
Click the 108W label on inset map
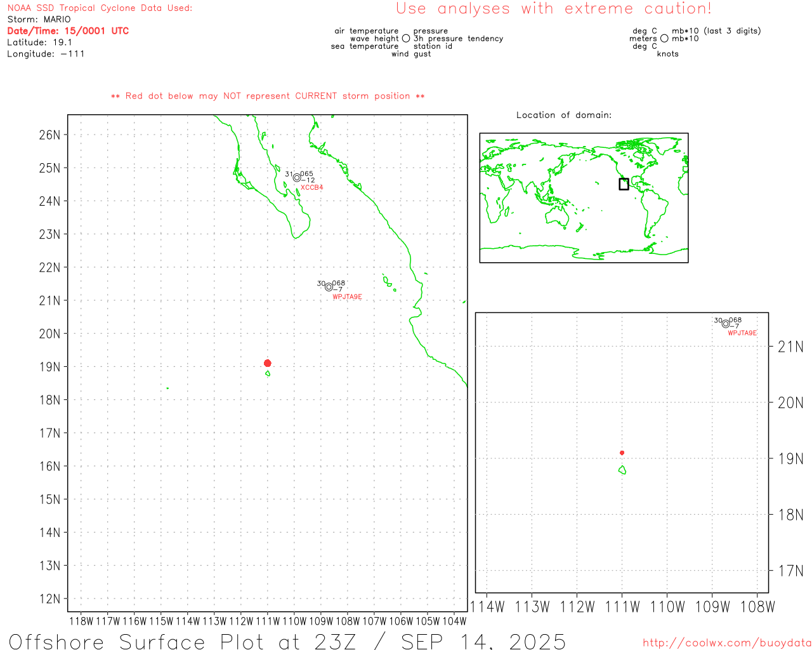pyautogui.click(x=757, y=607)
